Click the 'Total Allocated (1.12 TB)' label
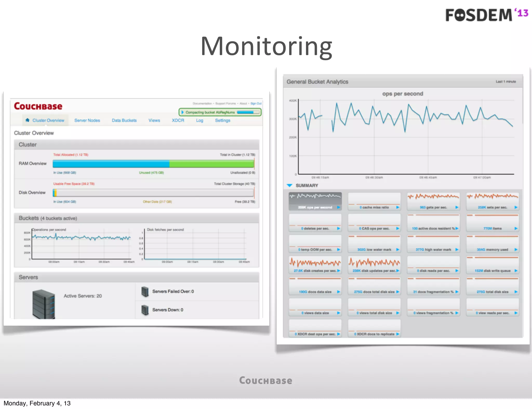 coord(71,155)
